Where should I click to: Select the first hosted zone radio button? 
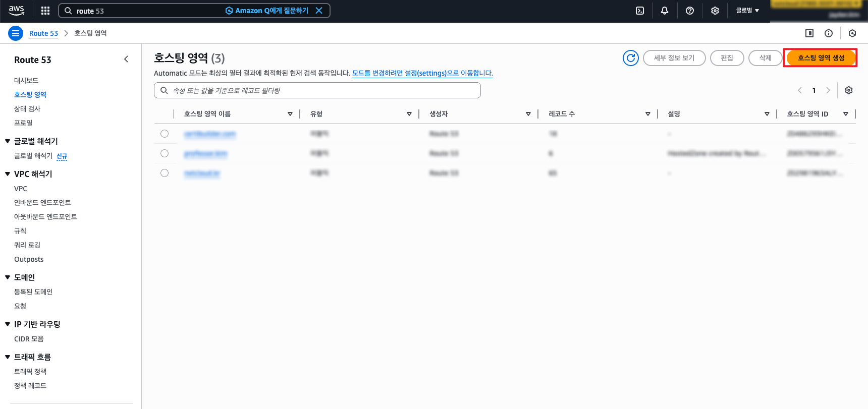(x=165, y=134)
